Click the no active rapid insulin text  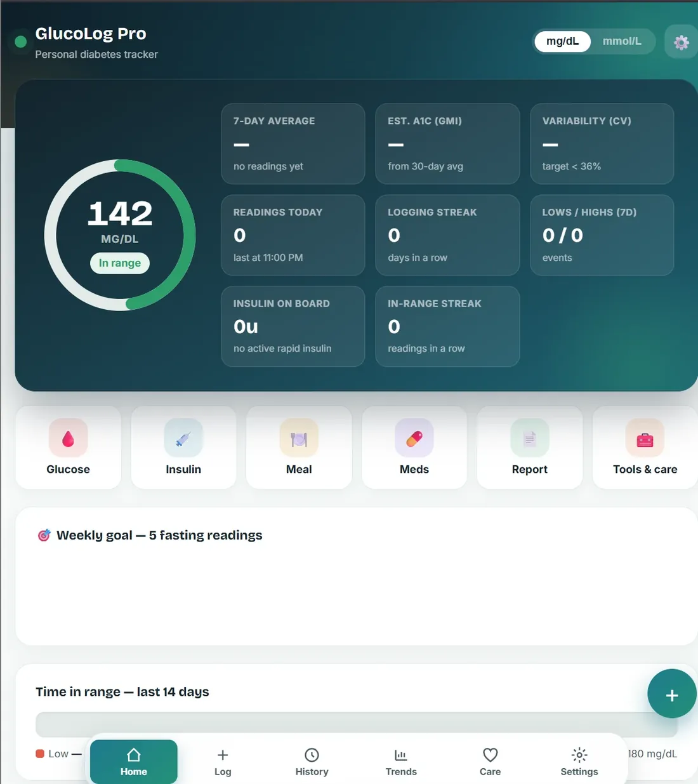[x=282, y=349]
